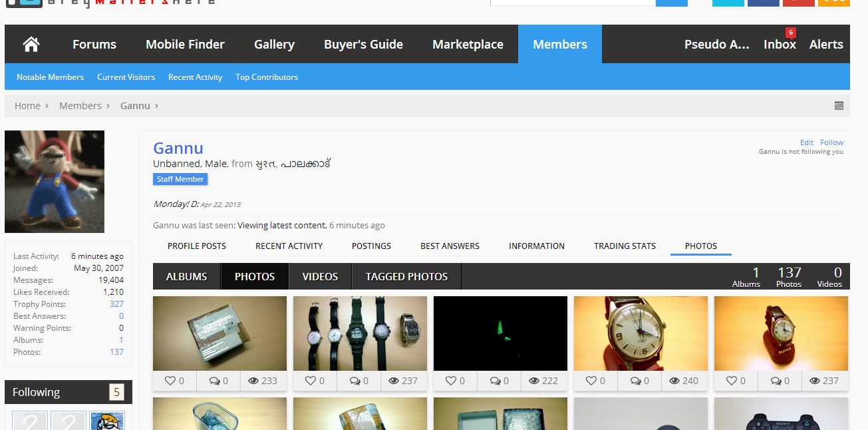This screenshot has width=868, height=430.
Task: Click the Members breadcrumb
Action: [x=80, y=106]
